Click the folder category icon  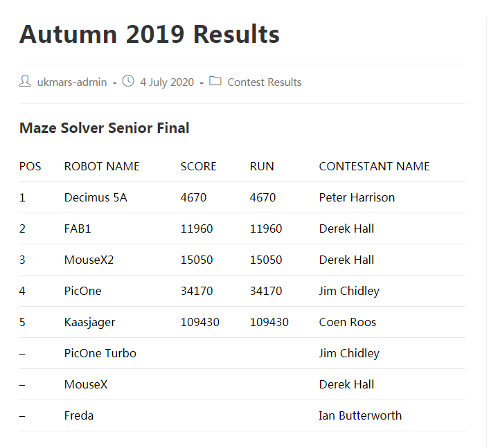click(x=215, y=81)
